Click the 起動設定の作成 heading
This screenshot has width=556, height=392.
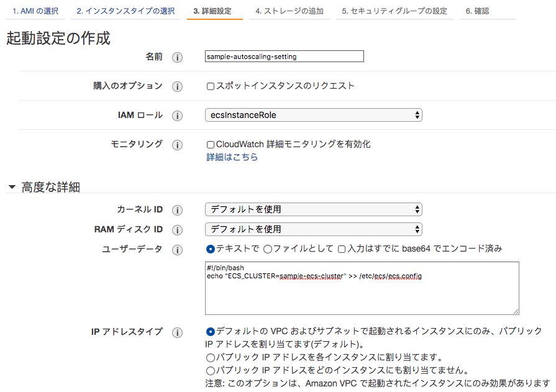click(x=58, y=38)
